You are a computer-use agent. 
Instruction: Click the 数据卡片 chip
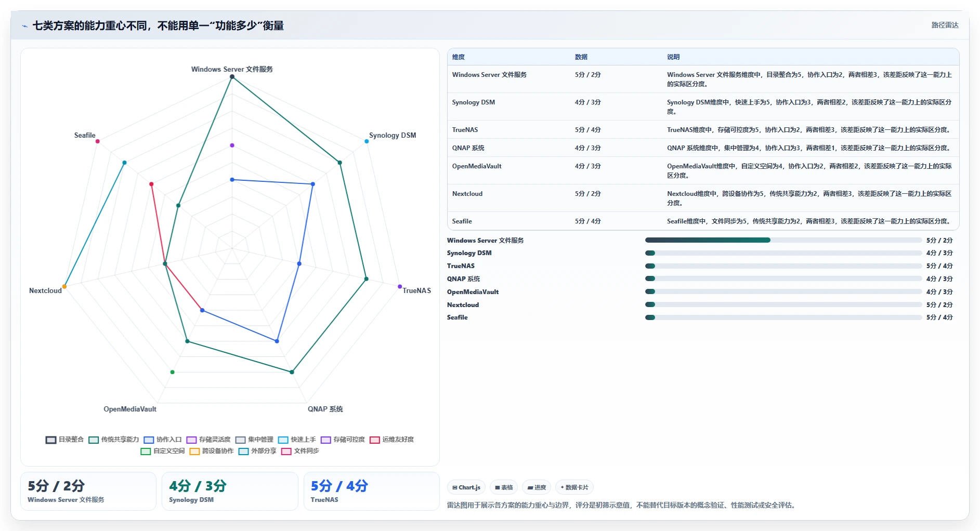[574, 487]
